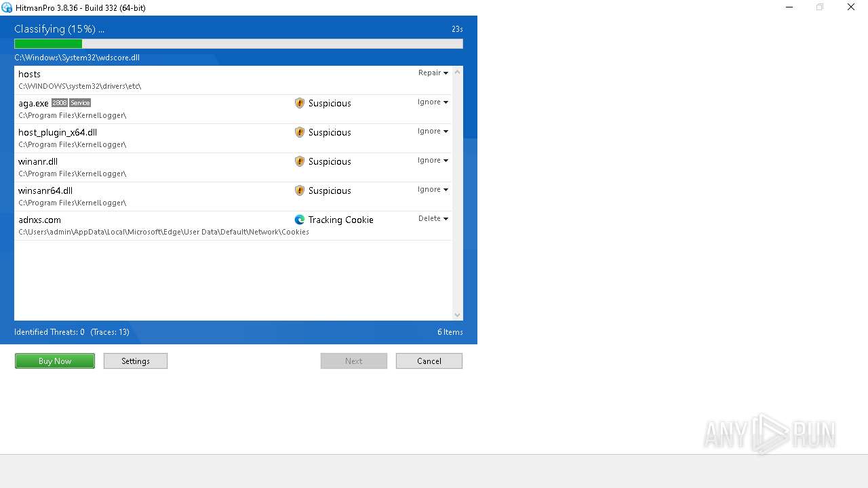Viewport: 868px width, 488px height.
Task: Click the shield icon beside aga.exe Suspicious
Action: (x=300, y=103)
